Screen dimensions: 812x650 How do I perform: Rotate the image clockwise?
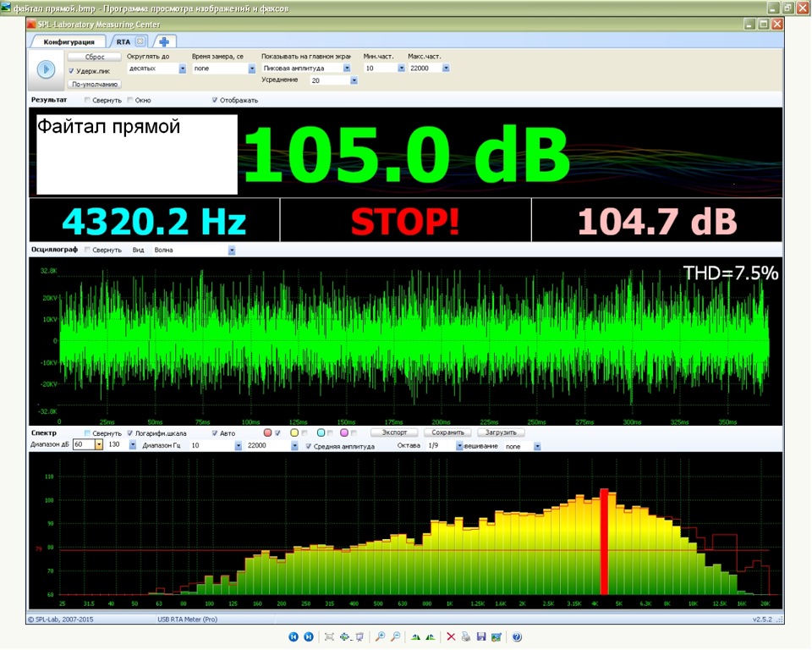(415, 636)
